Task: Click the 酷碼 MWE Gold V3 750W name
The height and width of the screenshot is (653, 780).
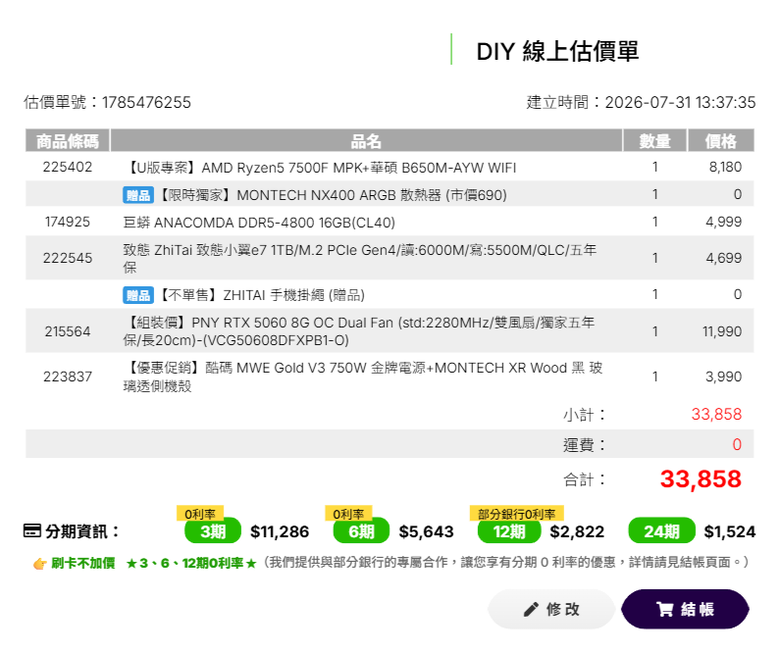Action: point(363,376)
